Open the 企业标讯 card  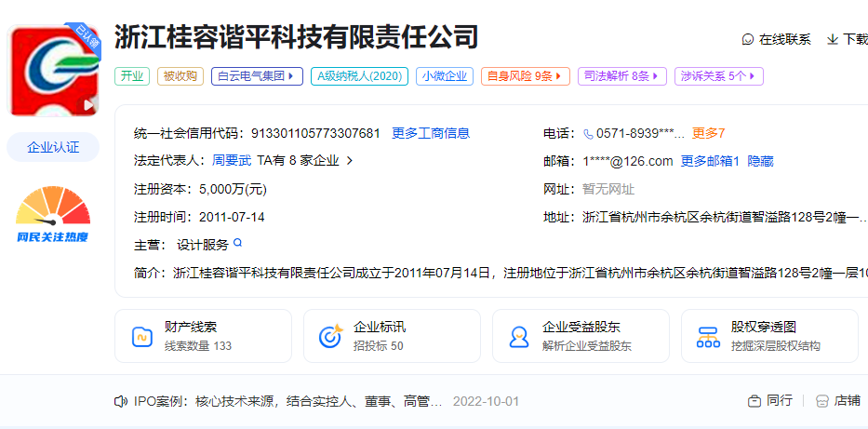392,336
